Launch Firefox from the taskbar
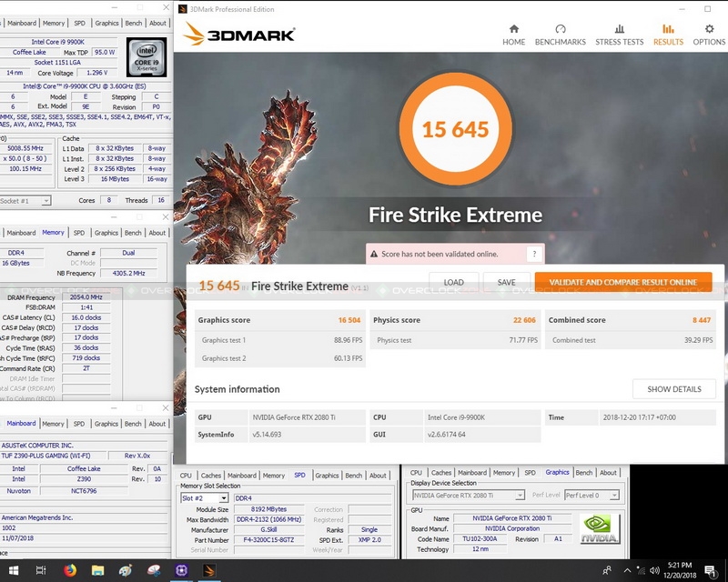Screen dimensions: 728x582 70,570
